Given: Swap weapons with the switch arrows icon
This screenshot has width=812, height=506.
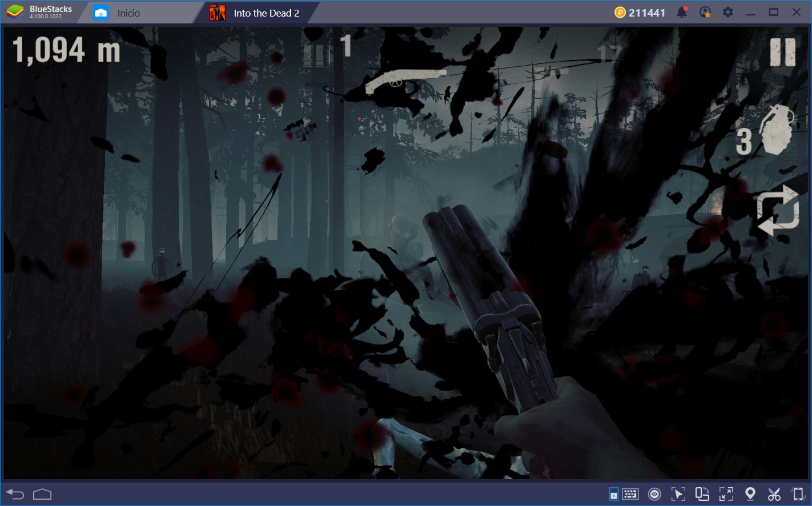Looking at the screenshot, I should click(777, 210).
